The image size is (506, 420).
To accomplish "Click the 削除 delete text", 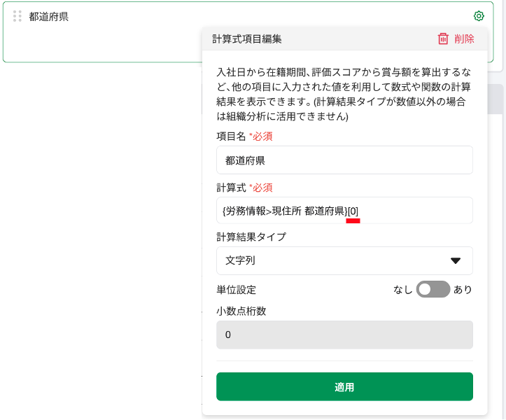I will point(464,39).
